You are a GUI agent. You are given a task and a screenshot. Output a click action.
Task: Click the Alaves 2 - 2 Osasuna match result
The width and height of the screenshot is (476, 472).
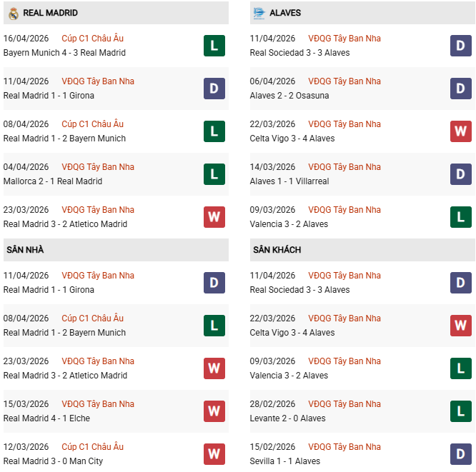[x=289, y=96]
